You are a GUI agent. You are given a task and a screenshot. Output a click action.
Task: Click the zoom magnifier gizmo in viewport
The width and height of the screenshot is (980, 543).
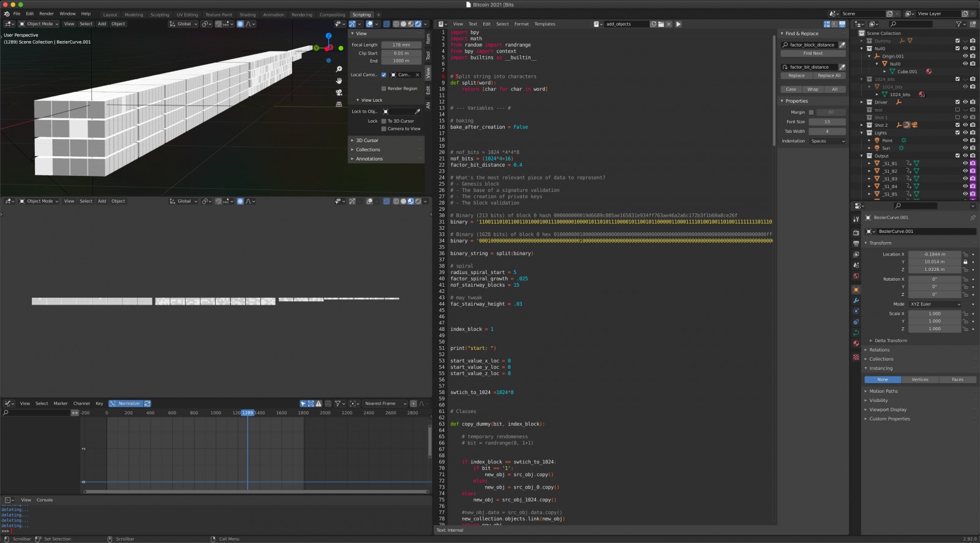339,69
